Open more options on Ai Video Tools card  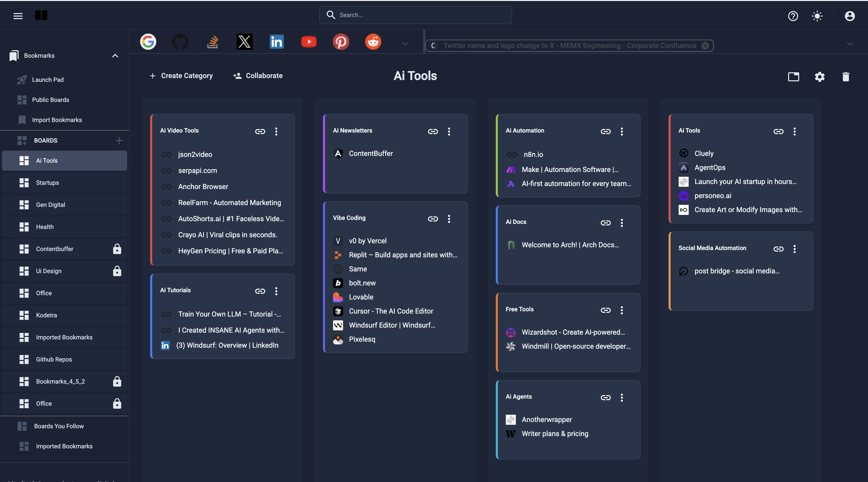point(276,131)
